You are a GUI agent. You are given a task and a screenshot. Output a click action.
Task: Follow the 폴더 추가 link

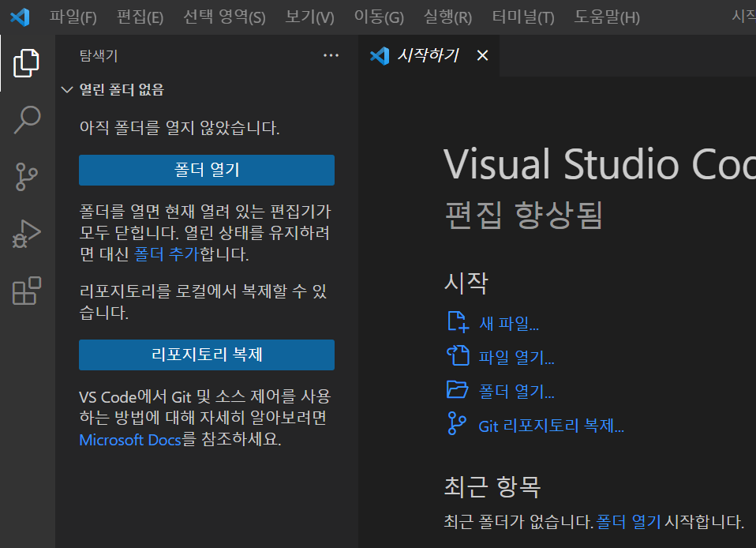pos(167,253)
